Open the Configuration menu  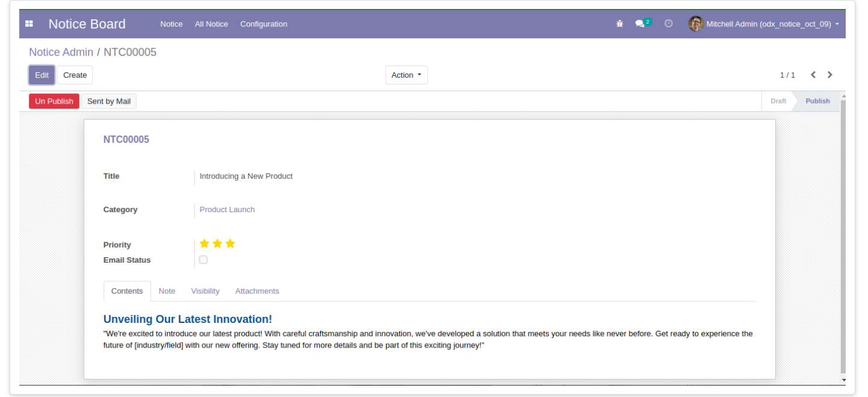point(264,24)
